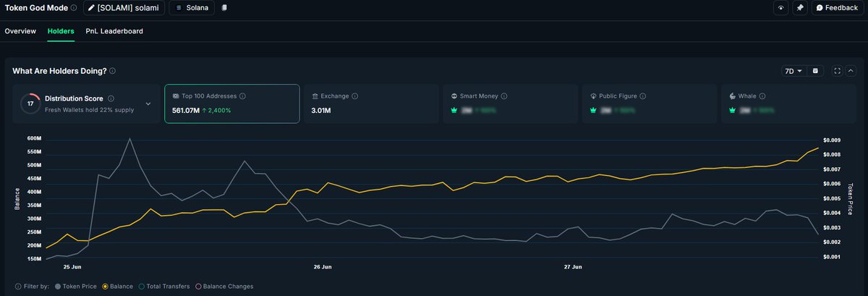Click the pencil icon in the SOLAMI token selector

(x=91, y=8)
